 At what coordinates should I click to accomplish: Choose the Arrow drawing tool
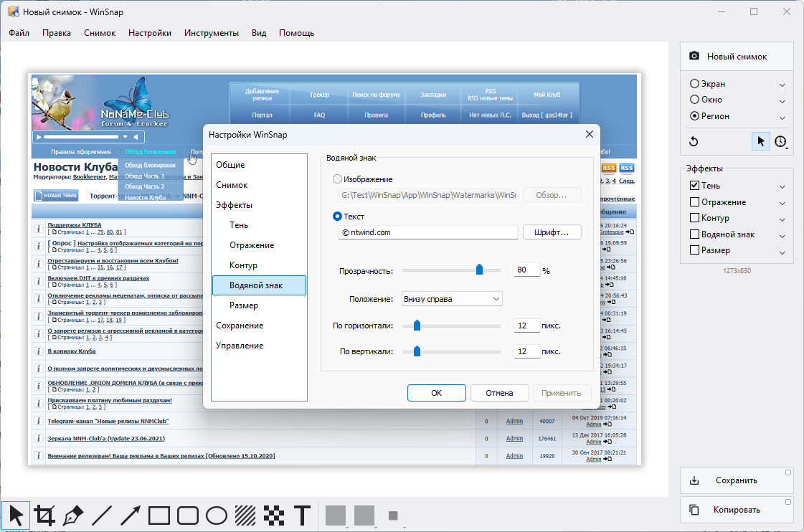(131, 516)
